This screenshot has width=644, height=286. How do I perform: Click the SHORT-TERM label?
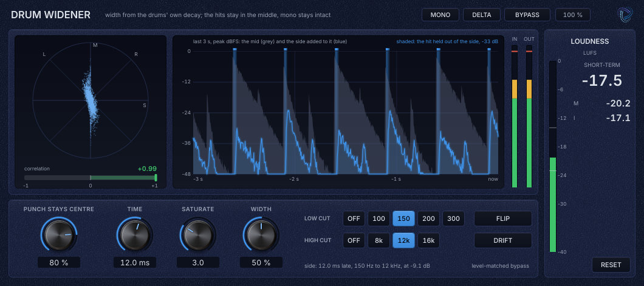tap(601, 65)
